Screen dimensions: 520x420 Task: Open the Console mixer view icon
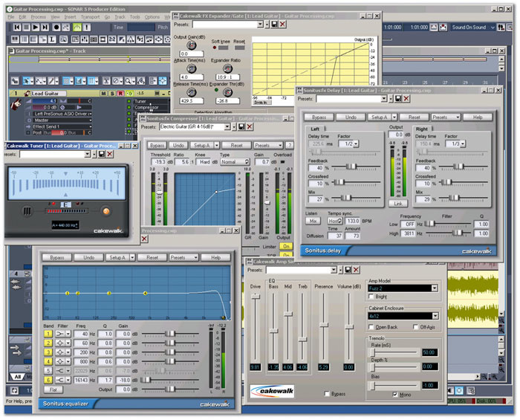[84, 39]
